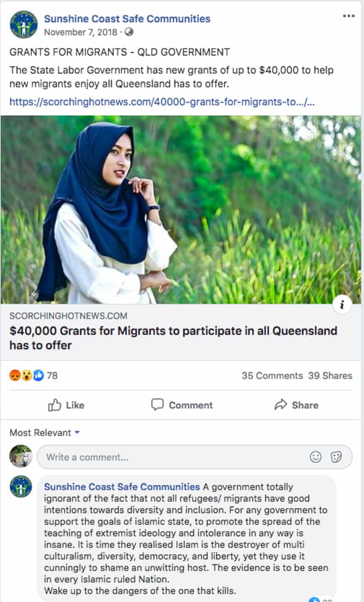Click the angry reaction emoji icon
364x602 pixels.
click(x=15, y=375)
